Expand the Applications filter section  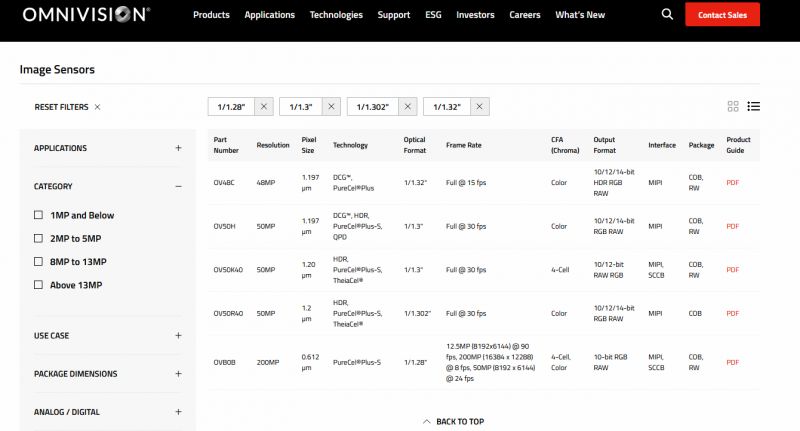point(178,148)
